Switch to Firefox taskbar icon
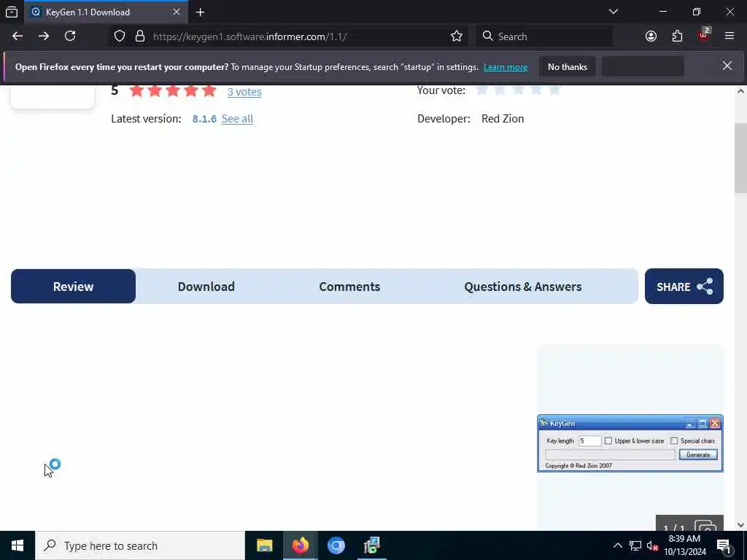This screenshot has height=560, width=747. click(300, 545)
